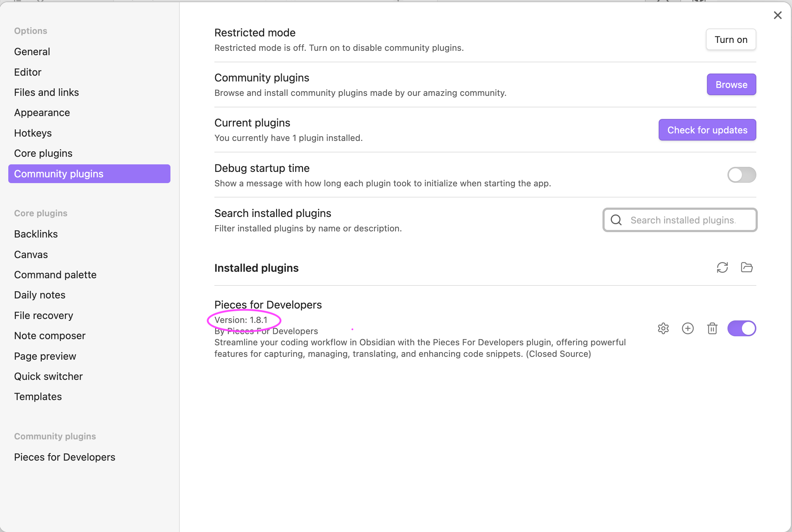Open plugins folder via folder icon

747,267
